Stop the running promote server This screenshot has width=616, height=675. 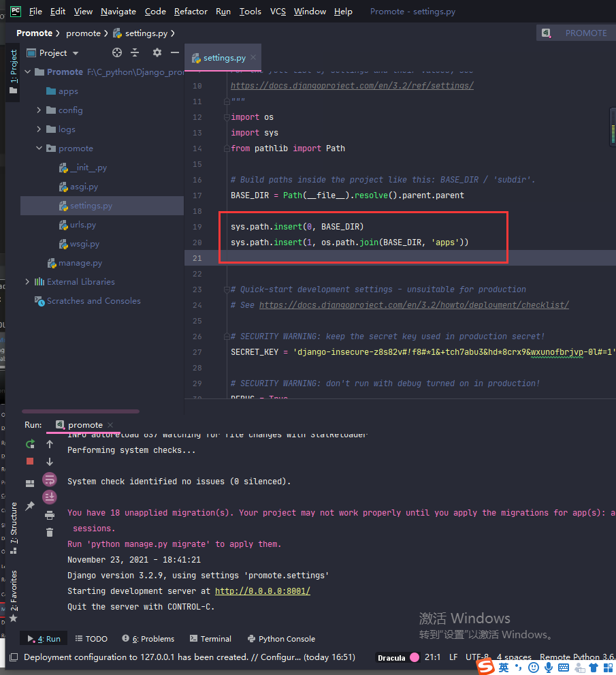30,462
